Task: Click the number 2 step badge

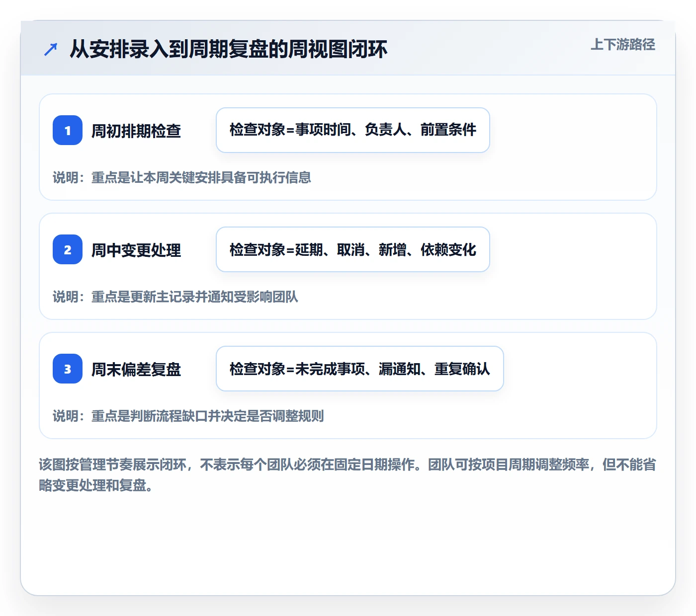Action: [68, 249]
